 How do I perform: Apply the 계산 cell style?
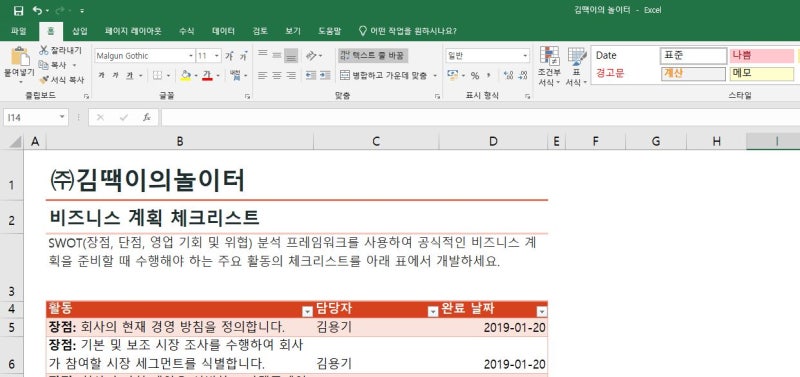(693, 73)
